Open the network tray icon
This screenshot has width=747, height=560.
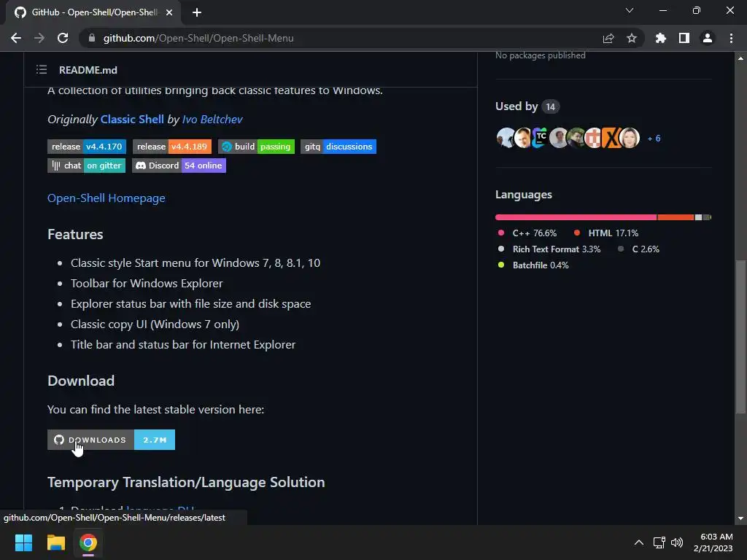pos(659,542)
